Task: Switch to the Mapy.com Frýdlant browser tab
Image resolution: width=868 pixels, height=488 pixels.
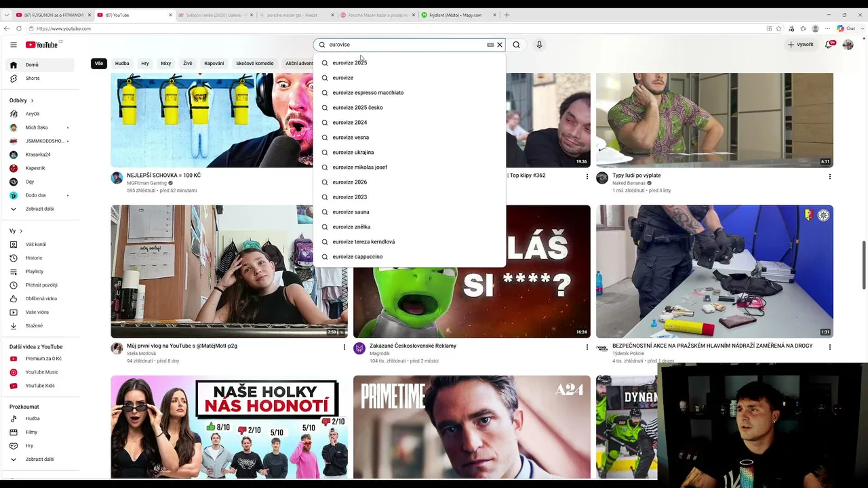Action: tap(459, 15)
